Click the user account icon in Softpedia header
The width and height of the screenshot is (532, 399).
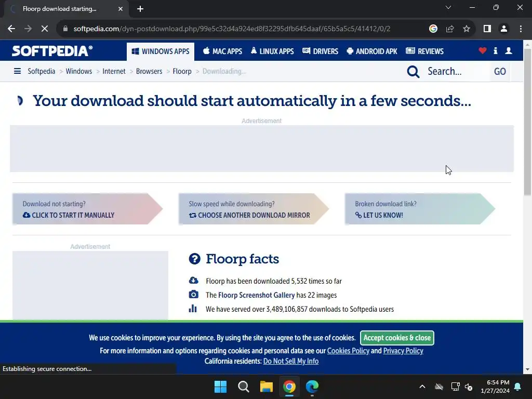509,51
